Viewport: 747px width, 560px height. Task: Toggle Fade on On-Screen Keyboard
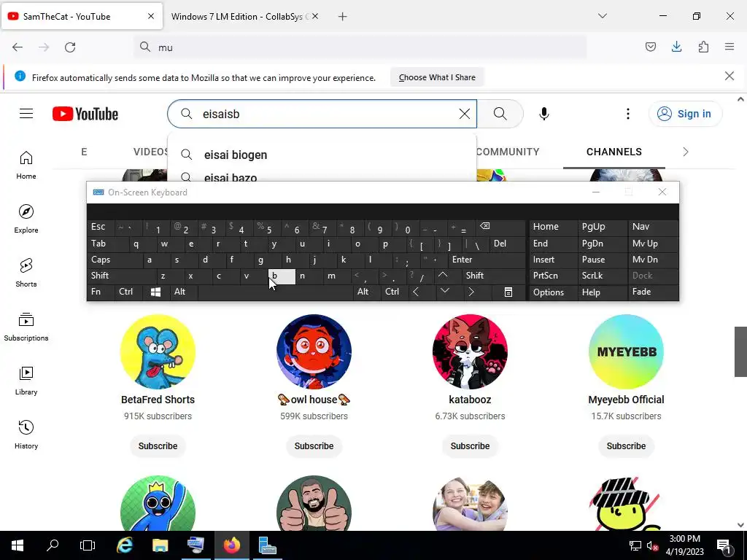coord(653,292)
